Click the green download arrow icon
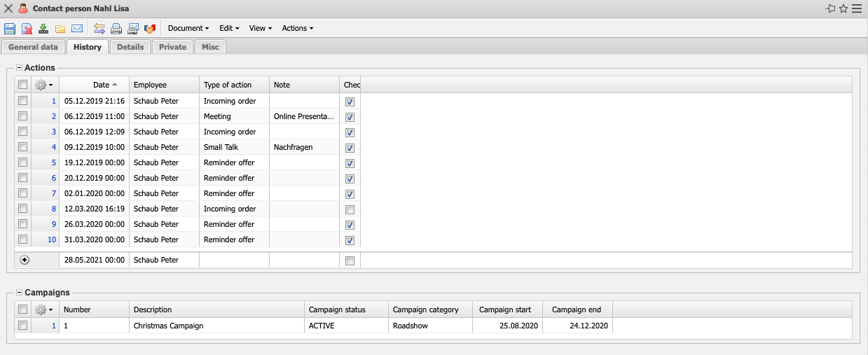 pos(43,29)
